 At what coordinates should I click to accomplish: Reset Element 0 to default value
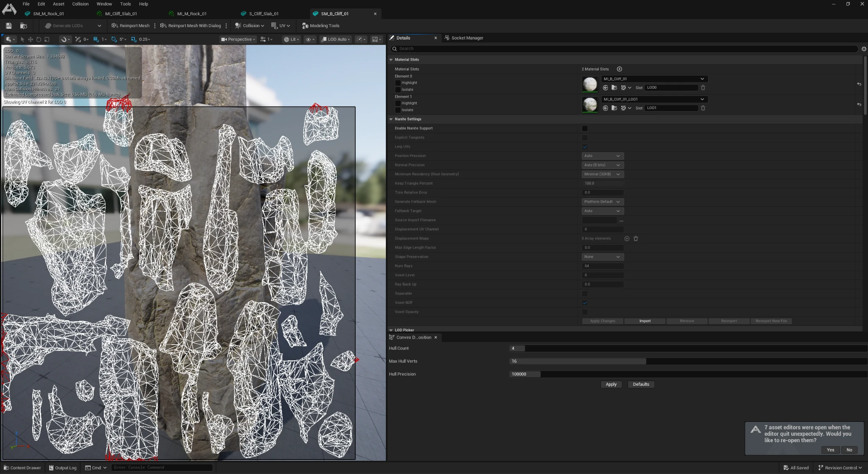pos(859,84)
